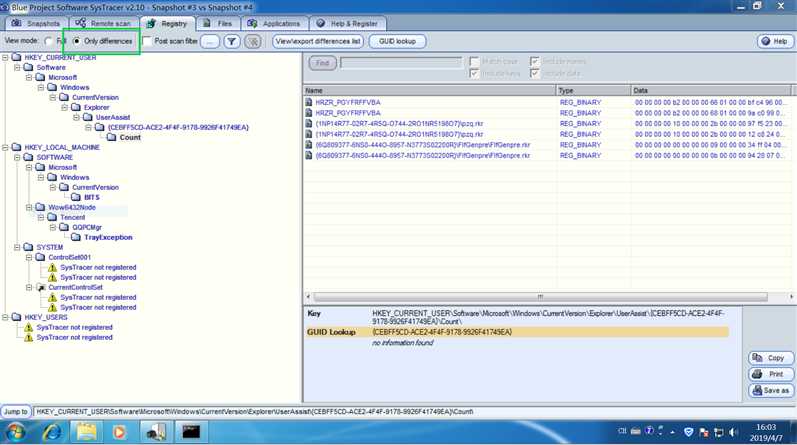Viewport: 797px width, 445px height.
Task: Click the Data column header
Action: [711, 91]
